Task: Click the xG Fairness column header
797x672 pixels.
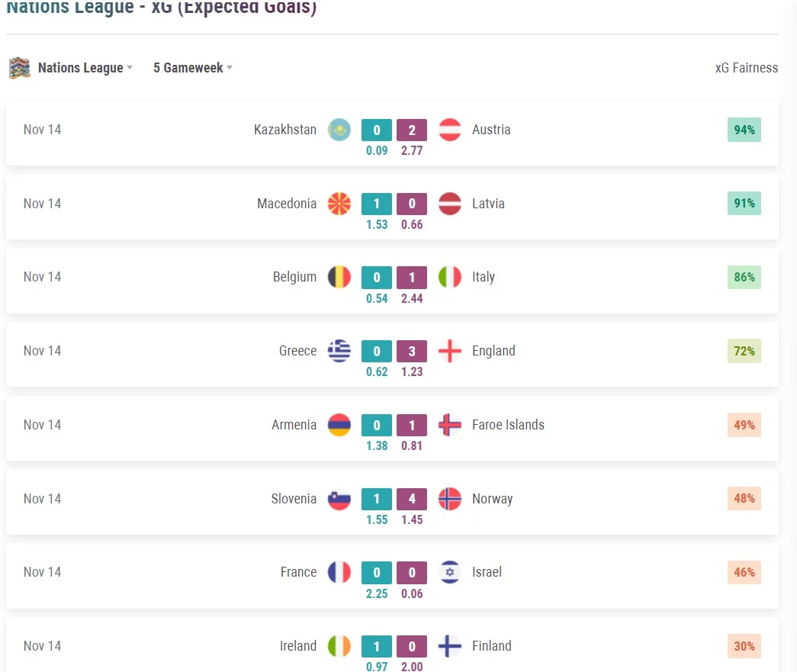Action: click(746, 68)
